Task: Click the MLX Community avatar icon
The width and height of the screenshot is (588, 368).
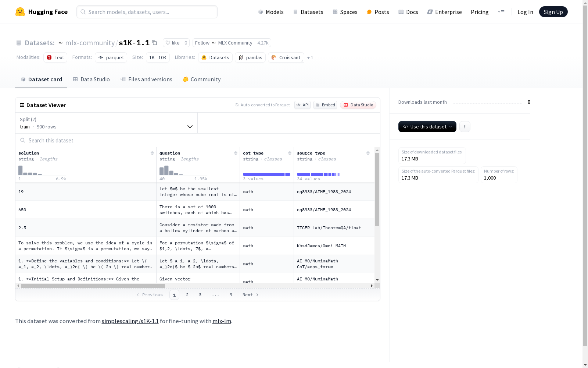Action: click(x=214, y=43)
